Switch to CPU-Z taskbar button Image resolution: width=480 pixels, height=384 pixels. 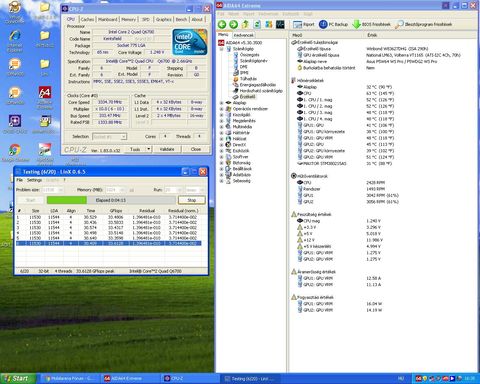[190, 379]
